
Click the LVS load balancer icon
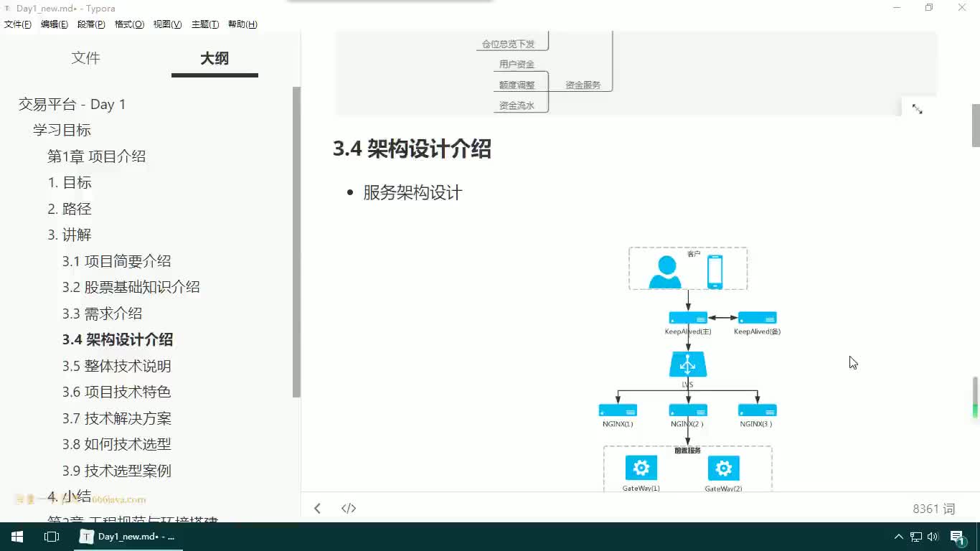point(688,364)
